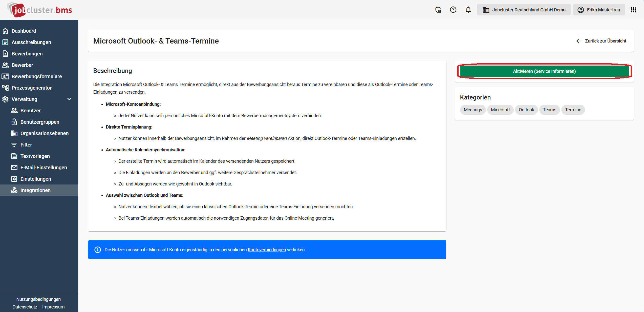The width and height of the screenshot is (644, 312).
Task: Click the building icon beside Jobcluster Deutschland
Action: pyautogui.click(x=486, y=10)
